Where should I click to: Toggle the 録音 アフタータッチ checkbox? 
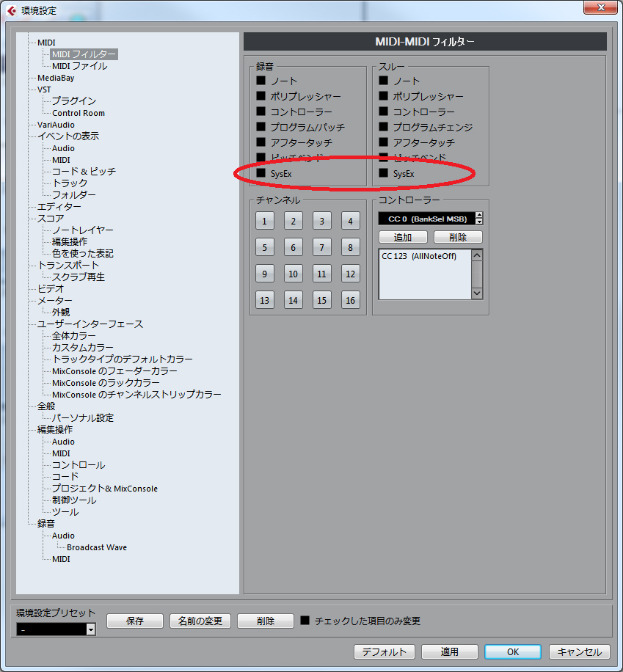261,142
